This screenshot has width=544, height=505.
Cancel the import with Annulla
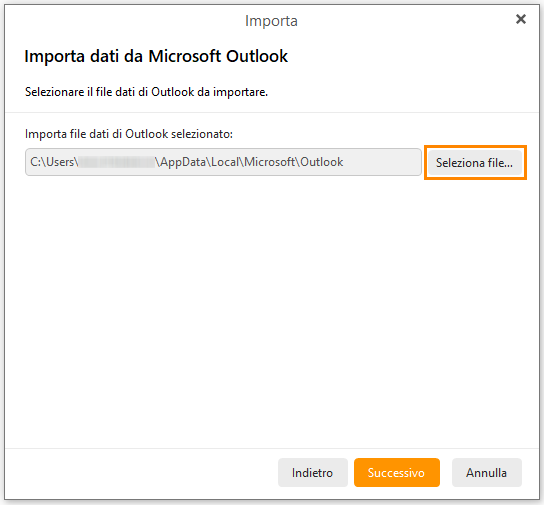[x=486, y=473]
